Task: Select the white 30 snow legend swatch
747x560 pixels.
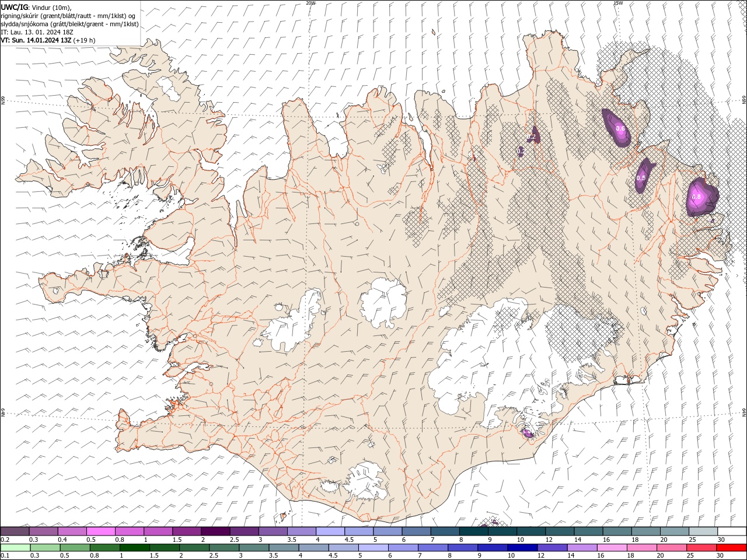Action: click(x=731, y=531)
